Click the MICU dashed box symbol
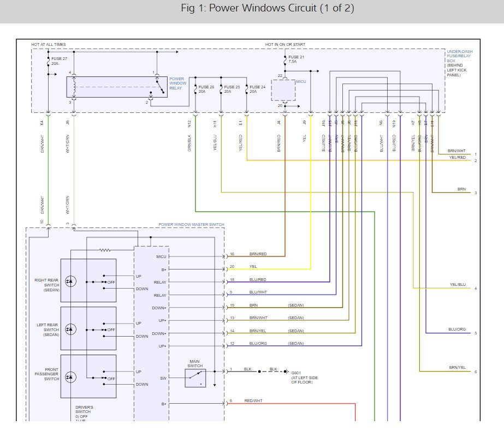The image size is (504, 437). pyautogui.click(x=283, y=90)
